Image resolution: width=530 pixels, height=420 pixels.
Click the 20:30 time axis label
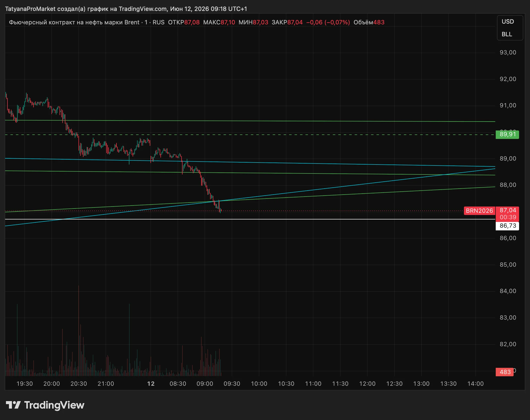click(x=79, y=384)
